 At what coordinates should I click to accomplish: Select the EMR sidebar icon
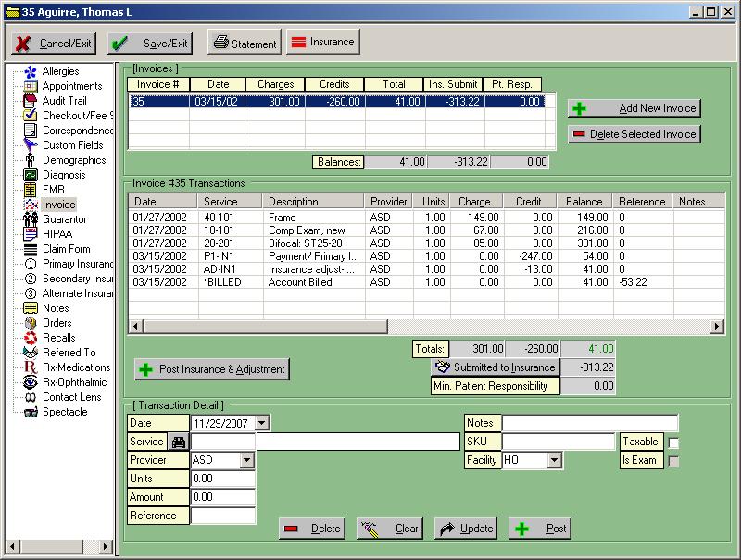pyautogui.click(x=31, y=190)
